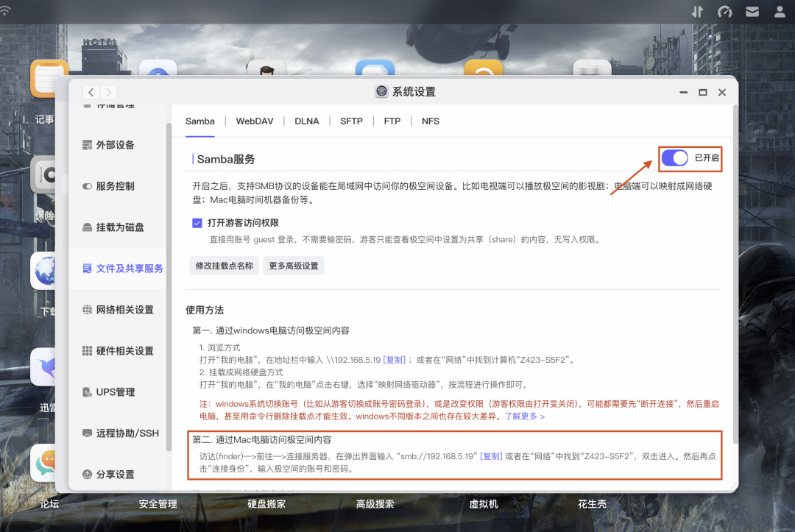Open the globe download desktop icon
The height and width of the screenshot is (532, 795).
click(43, 271)
